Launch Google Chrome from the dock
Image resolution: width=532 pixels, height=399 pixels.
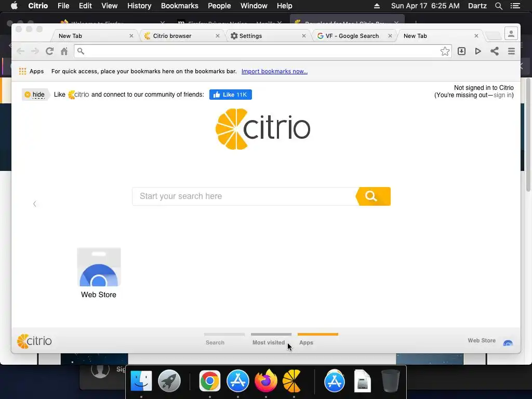210,381
